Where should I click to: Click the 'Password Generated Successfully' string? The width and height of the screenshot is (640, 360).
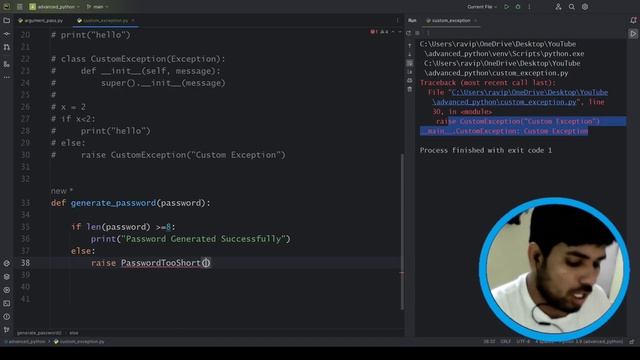(x=203, y=239)
